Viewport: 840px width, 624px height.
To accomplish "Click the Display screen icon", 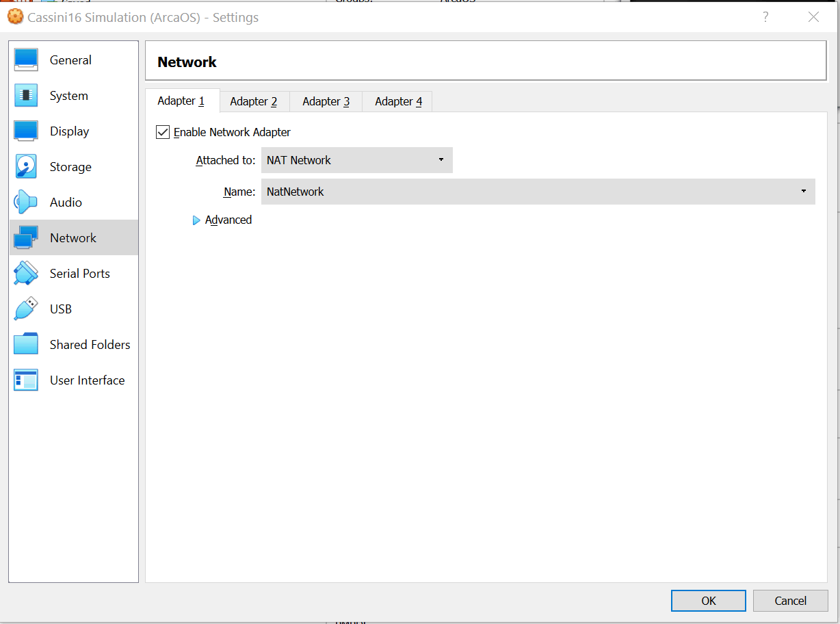I will click(x=26, y=131).
